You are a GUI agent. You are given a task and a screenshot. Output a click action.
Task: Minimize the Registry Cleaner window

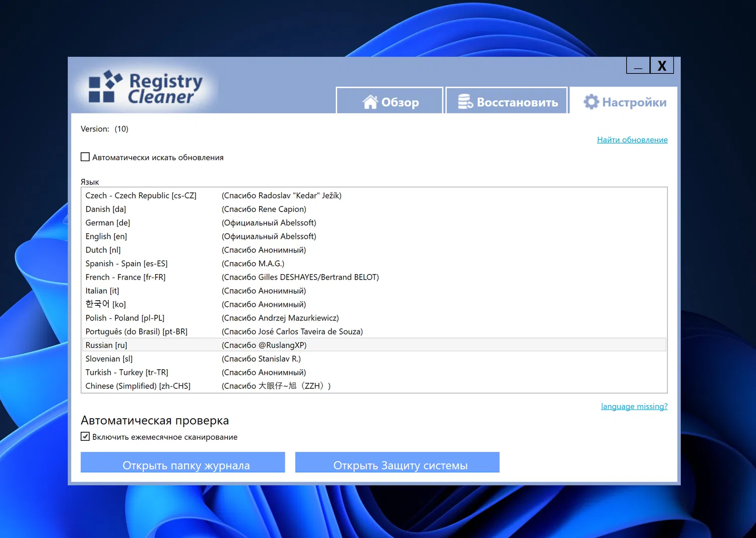[638, 65]
